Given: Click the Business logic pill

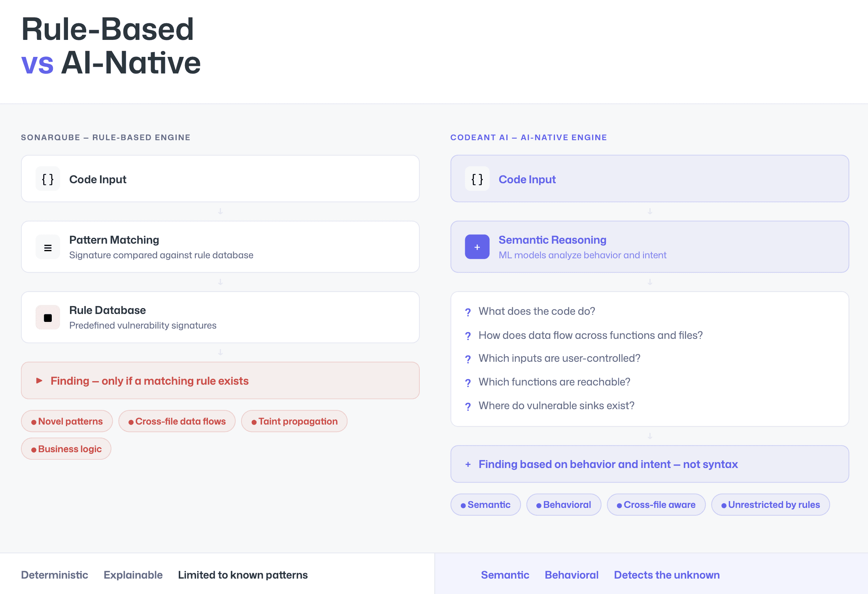Looking at the screenshot, I should (66, 449).
